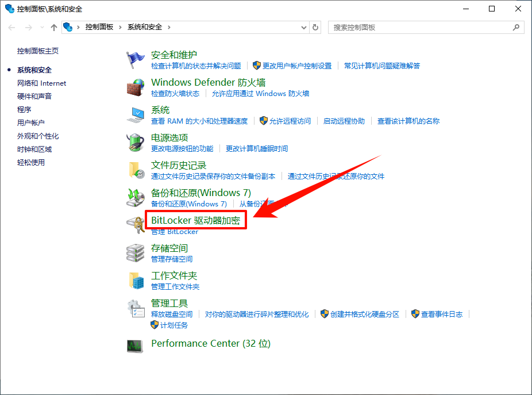The width and height of the screenshot is (532, 395).
Task: Click 管理 BitLocker link
Action: point(175,232)
